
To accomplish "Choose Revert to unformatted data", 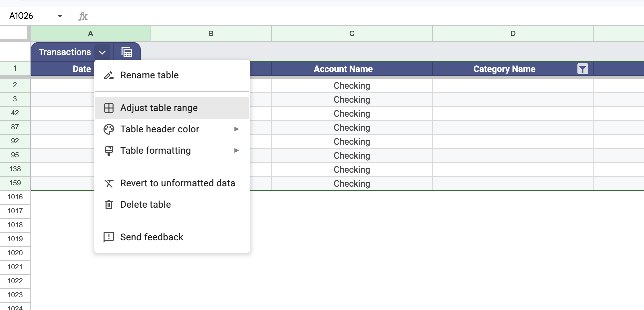I will pyautogui.click(x=172, y=183).
